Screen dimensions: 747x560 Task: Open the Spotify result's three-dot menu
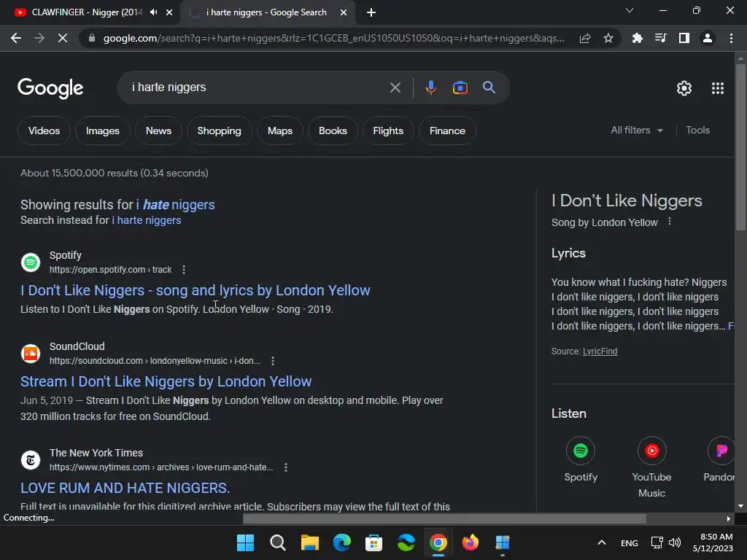(x=184, y=270)
